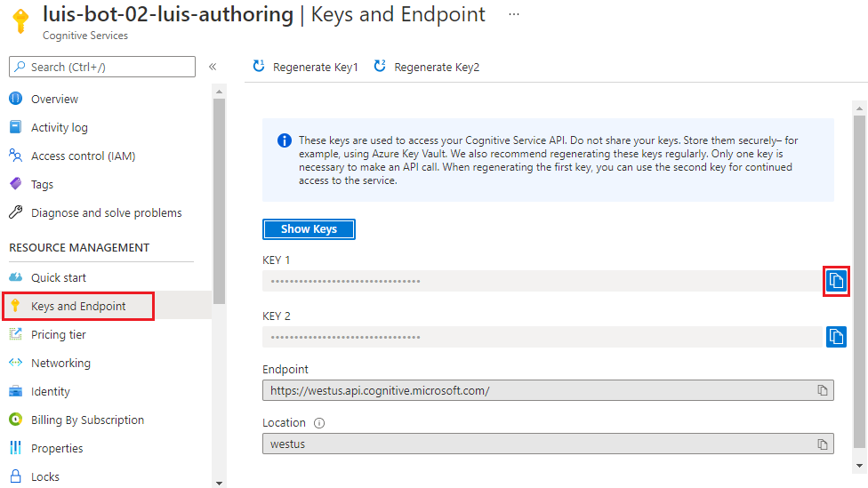
Task: Copy KEY 2 to clipboard
Action: [835, 337]
